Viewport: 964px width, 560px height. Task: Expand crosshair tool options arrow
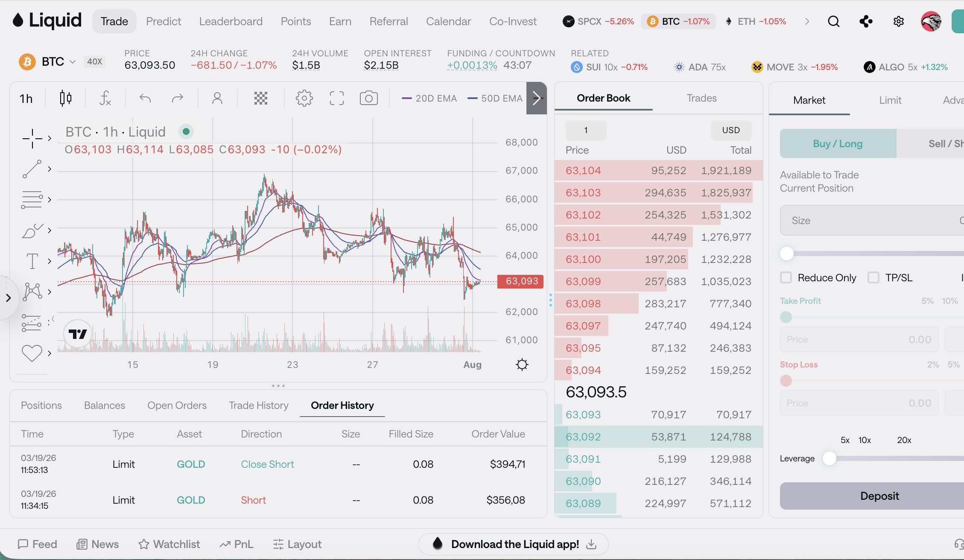(x=50, y=138)
